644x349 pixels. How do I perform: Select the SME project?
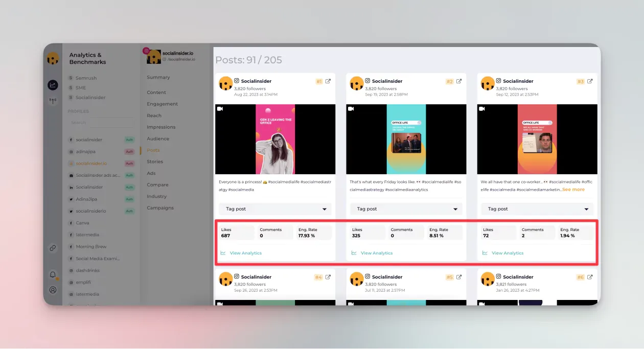point(81,88)
